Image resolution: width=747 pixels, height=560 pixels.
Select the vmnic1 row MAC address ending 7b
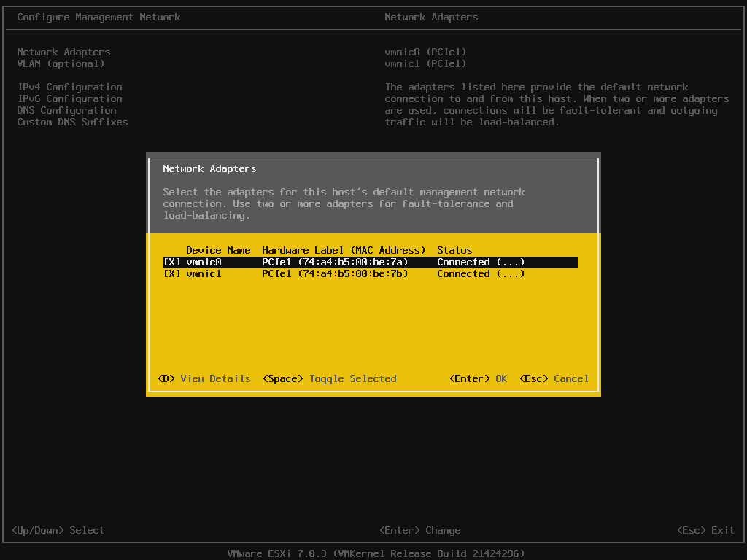click(352, 274)
